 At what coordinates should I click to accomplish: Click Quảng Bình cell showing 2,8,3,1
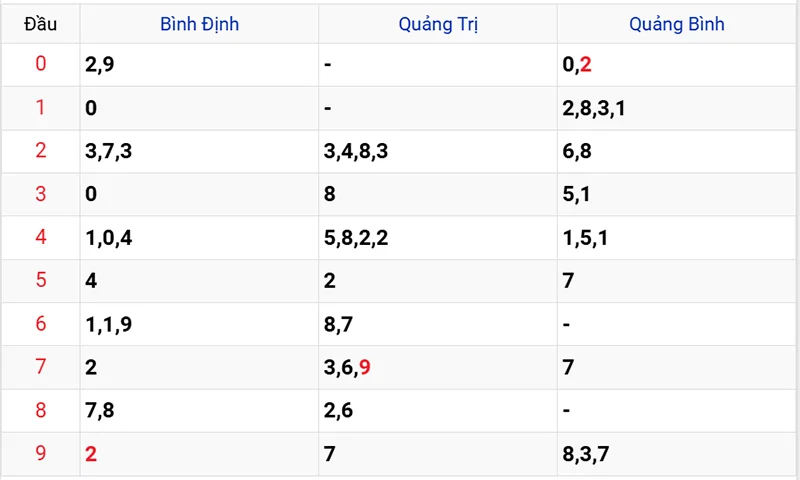pyautogui.click(x=594, y=108)
